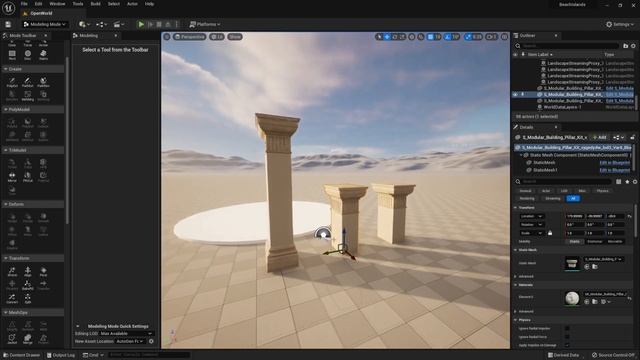Open camera speed setting in viewport

(491, 37)
